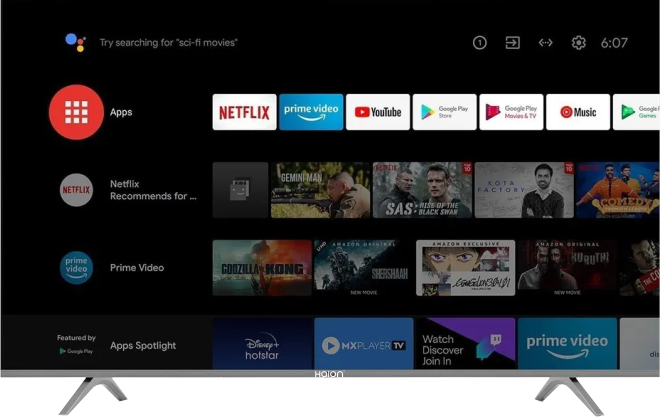This screenshot has height=417, width=660.
Task: Open the Google Play Games tile
Action: click(x=636, y=112)
